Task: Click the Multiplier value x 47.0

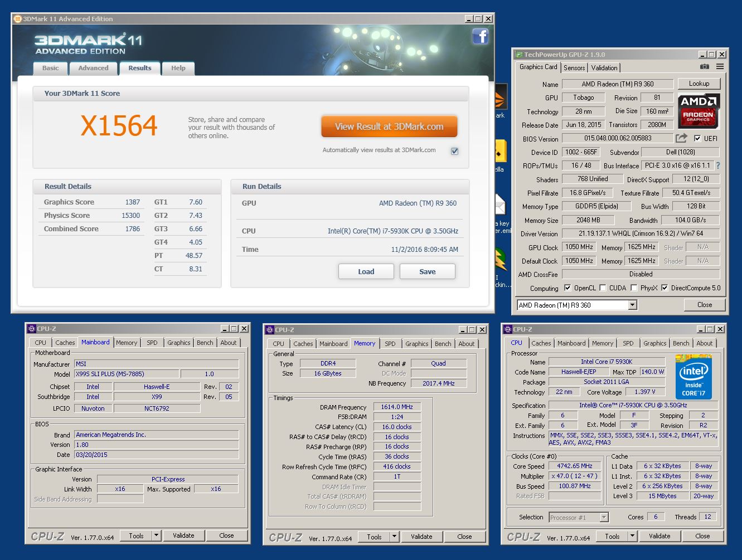Action: [x=575, y=476]
